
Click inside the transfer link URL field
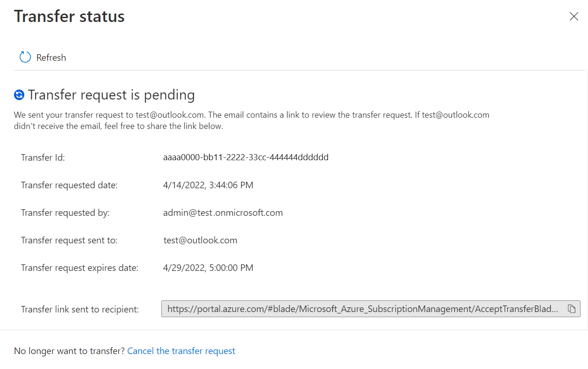(371, 309)
